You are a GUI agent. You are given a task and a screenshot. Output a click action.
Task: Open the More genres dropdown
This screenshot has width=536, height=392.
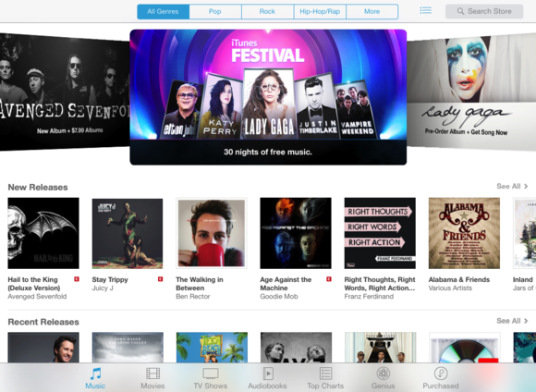(372, 12)
